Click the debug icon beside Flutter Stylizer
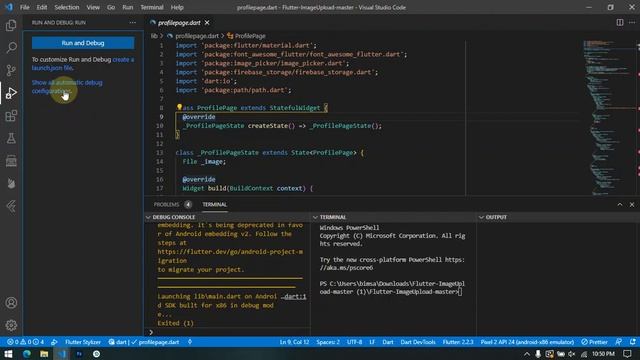 pos(54,342)
